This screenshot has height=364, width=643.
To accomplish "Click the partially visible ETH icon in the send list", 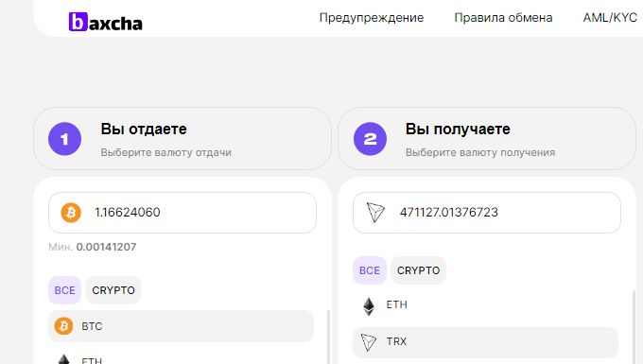I will pyautogui.click(x=63, y=359).
